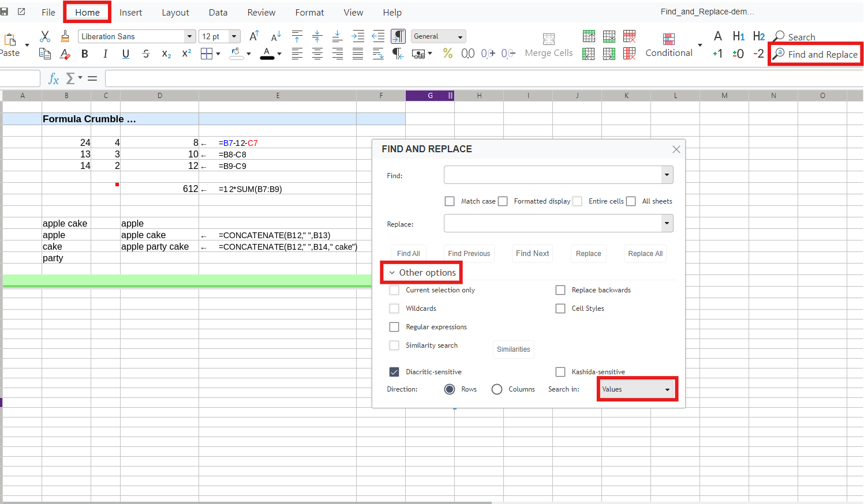
Task: Toggle formatting marks display
Action: [398, 36]
